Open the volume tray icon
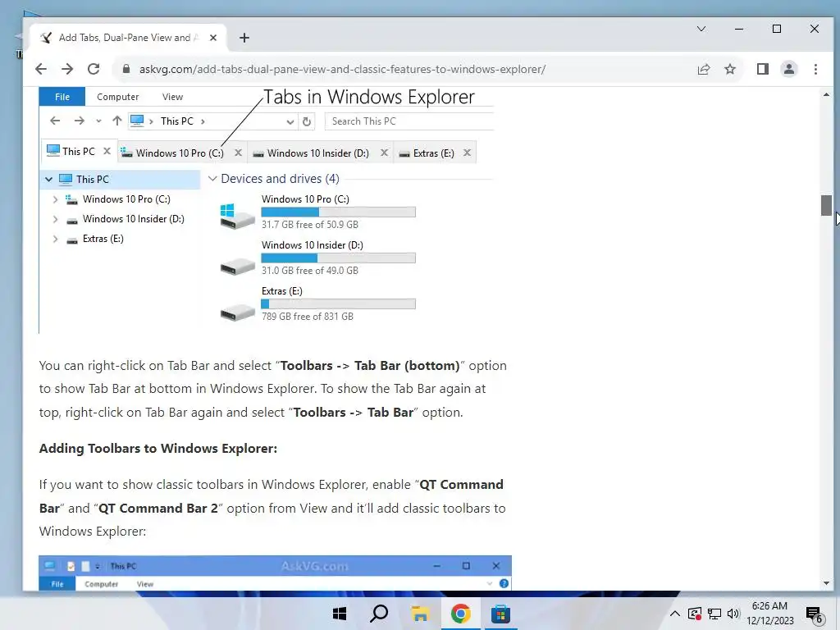This screenshot has width=840, height=630. point(733,614)
